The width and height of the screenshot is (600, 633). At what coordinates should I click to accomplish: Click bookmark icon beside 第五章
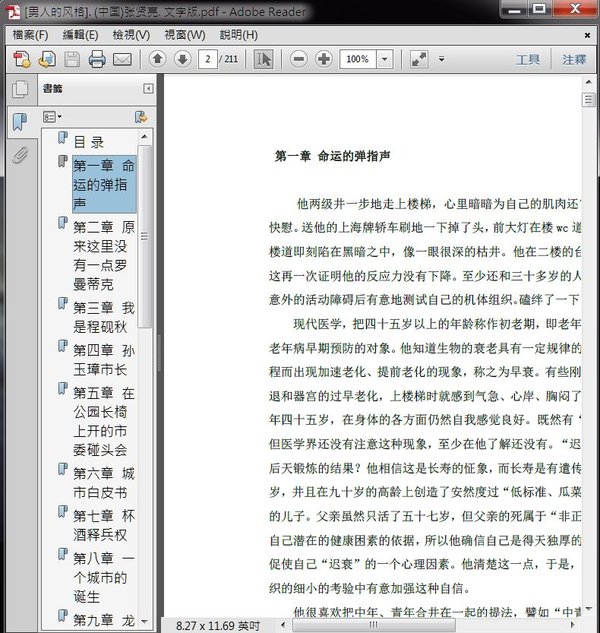(x=63, y=388)
